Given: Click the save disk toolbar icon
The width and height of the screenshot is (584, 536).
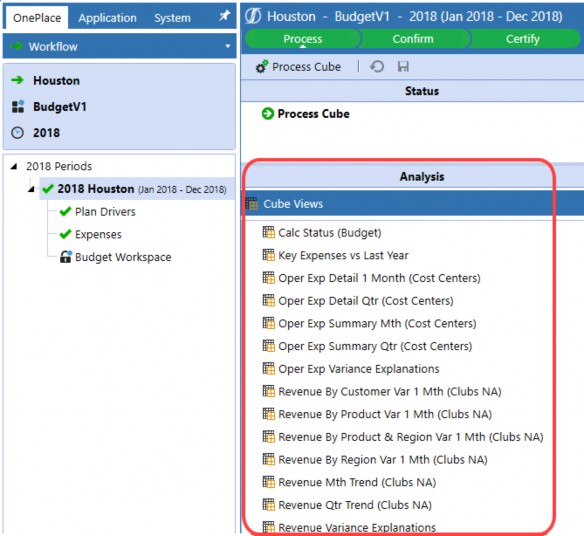Looking at the screenshot, I should pos(403,67).
